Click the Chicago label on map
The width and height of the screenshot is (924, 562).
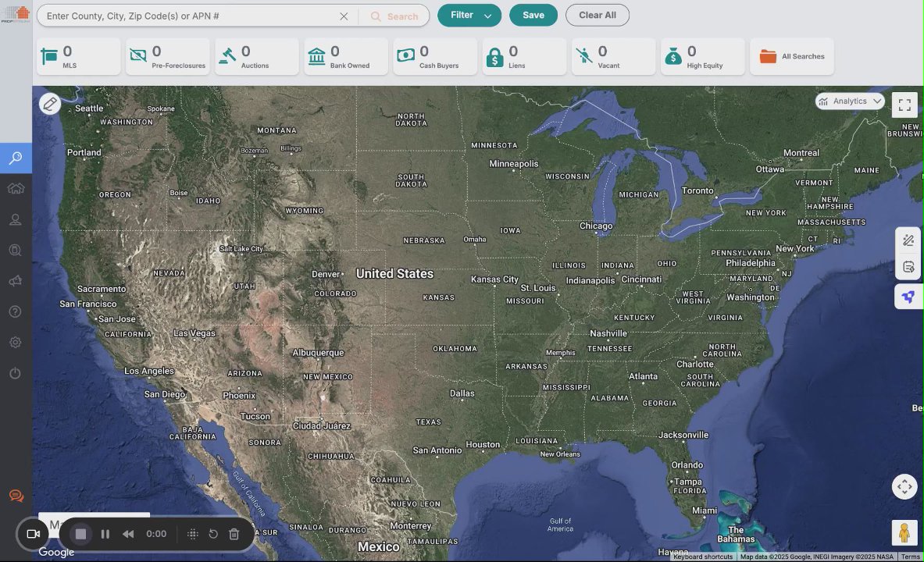[596, 226]
